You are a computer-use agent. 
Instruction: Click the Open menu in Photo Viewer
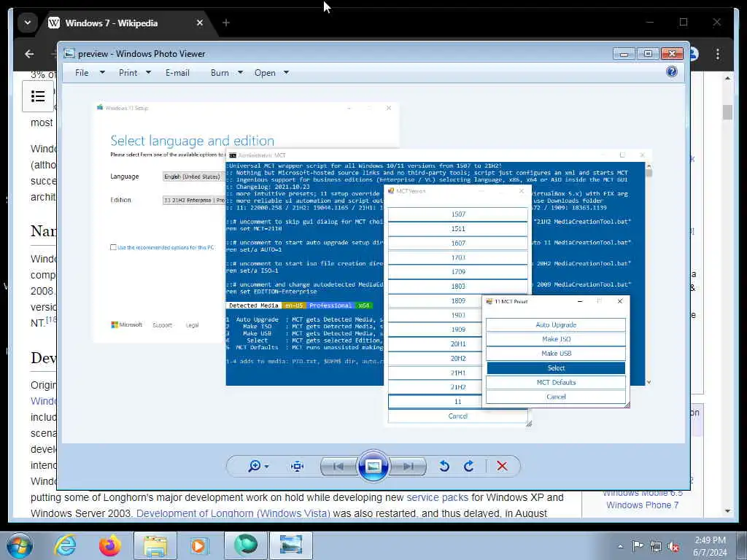(265, 73)
